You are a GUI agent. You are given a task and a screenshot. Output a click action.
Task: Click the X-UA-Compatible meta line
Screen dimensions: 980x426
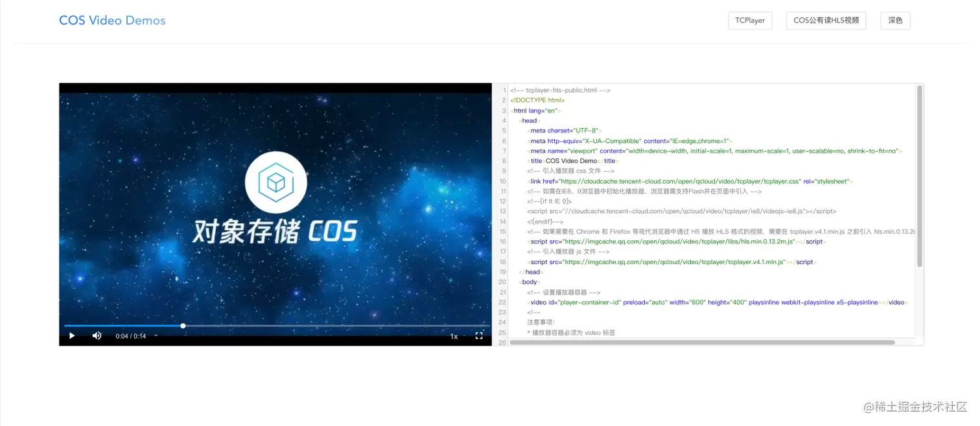pyautogui.click(x=630, y=141)
